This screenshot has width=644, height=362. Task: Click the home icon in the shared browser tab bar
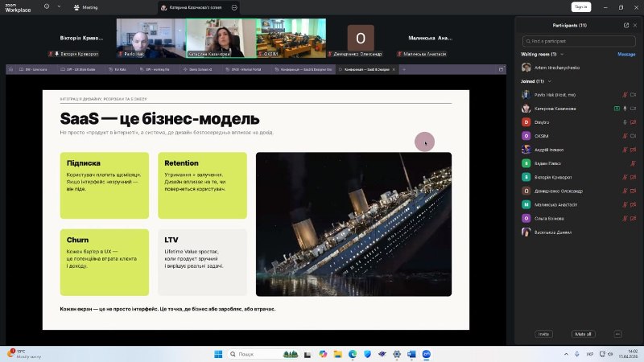pyautogui.click(x=11, y=69)
